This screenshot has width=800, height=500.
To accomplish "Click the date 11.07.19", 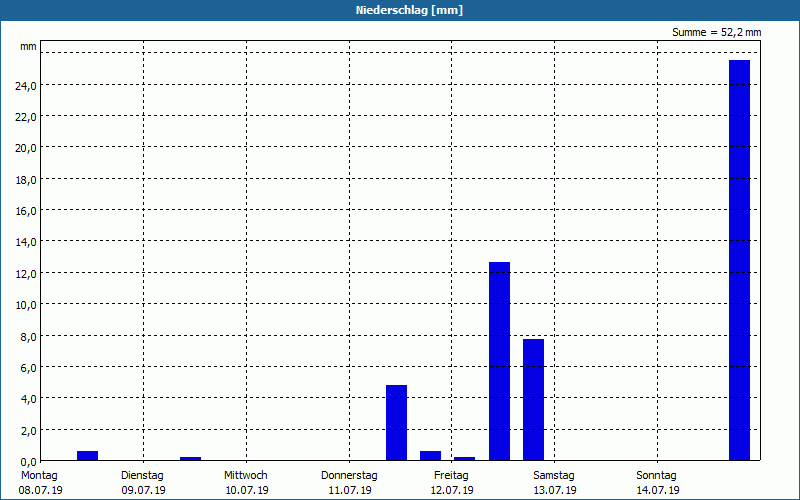I will [x=349, y=490].
